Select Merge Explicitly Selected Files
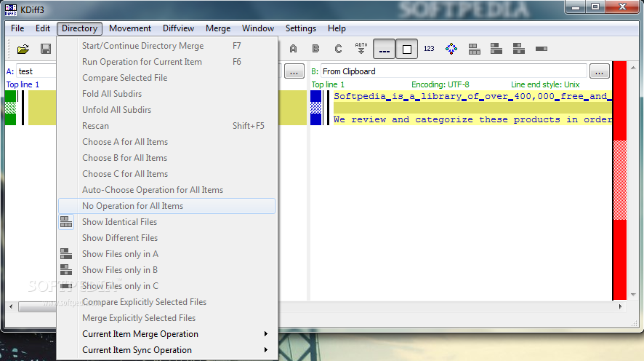 pyautogui.click(x=166, y=318)
